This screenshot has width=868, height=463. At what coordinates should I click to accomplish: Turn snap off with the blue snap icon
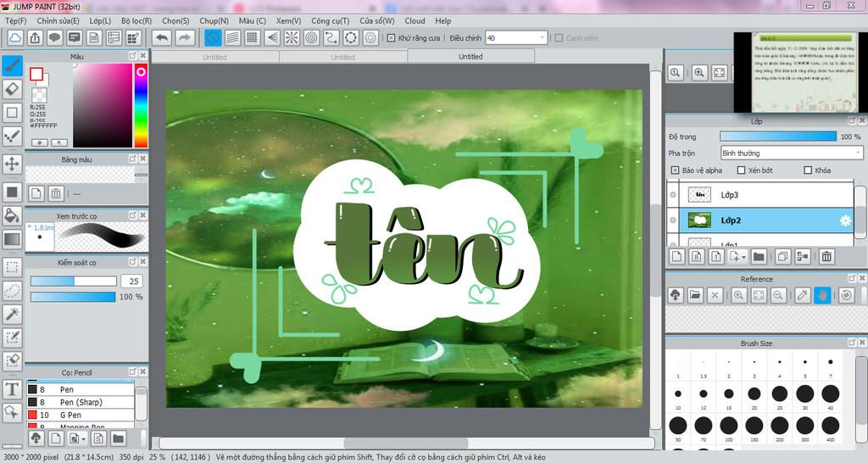click(213, 37)
